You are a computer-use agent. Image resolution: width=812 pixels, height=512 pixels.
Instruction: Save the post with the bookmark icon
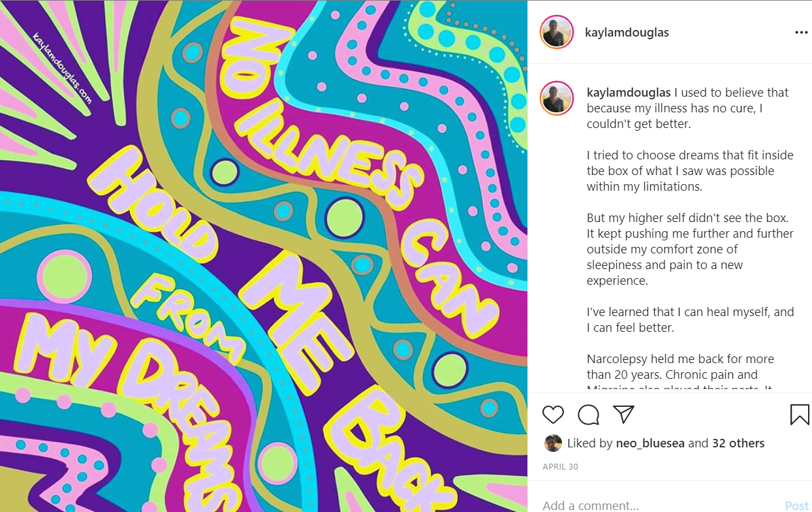pyautogui.click(x=800, y=415)
